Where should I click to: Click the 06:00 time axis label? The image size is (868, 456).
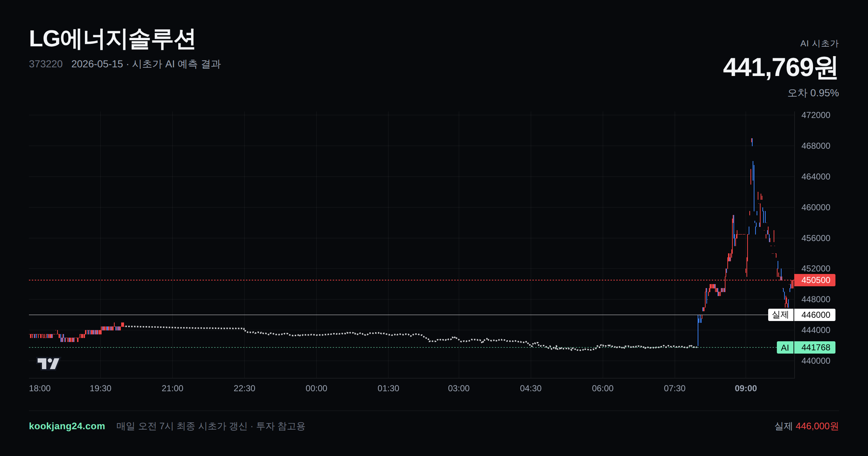pos(603,388)
